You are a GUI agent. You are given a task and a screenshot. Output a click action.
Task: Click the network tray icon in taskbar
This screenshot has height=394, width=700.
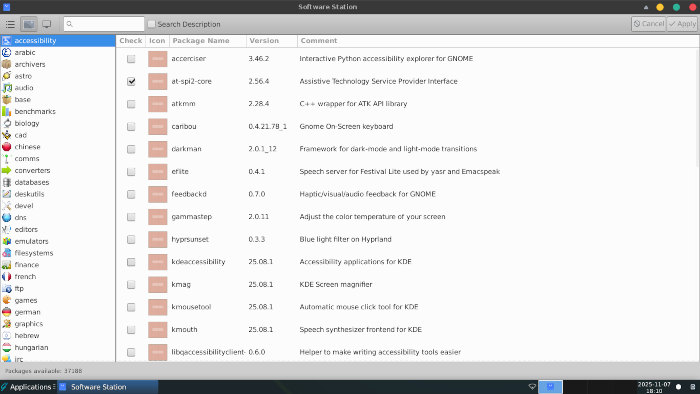click(x=532, y=387)
